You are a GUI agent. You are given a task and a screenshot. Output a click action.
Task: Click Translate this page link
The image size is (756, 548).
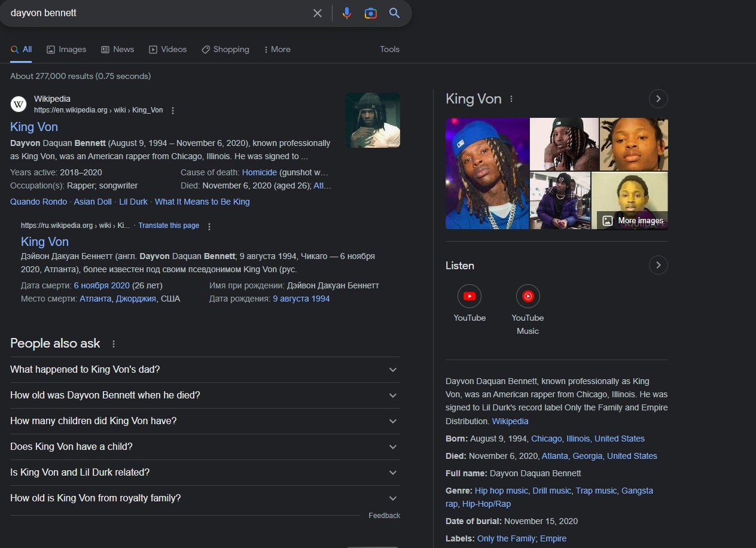click(169, 226)
